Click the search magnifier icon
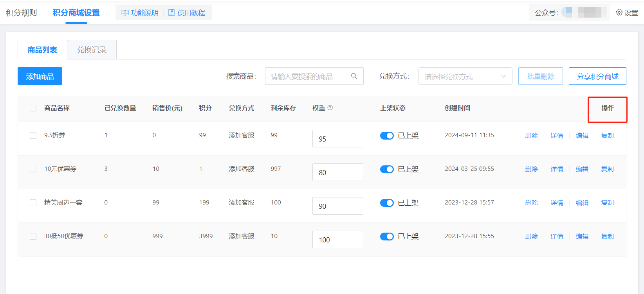 pos(354,76)
